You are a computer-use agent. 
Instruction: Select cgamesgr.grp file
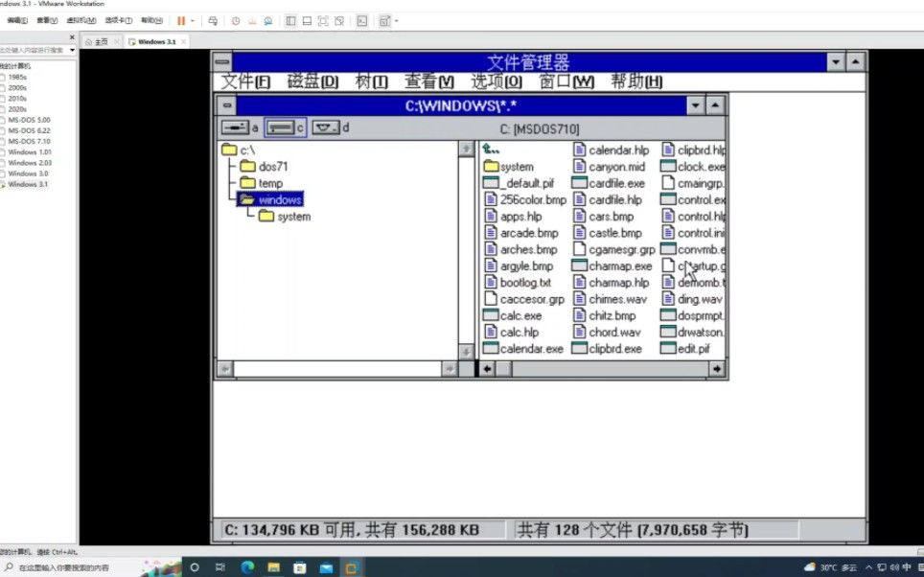coord(614,249)
